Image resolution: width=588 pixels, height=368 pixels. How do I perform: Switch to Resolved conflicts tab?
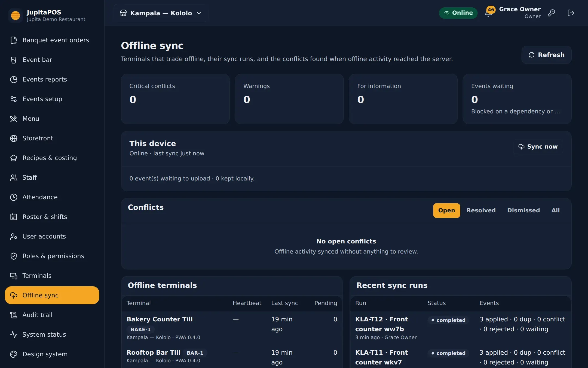click(481, 210)
